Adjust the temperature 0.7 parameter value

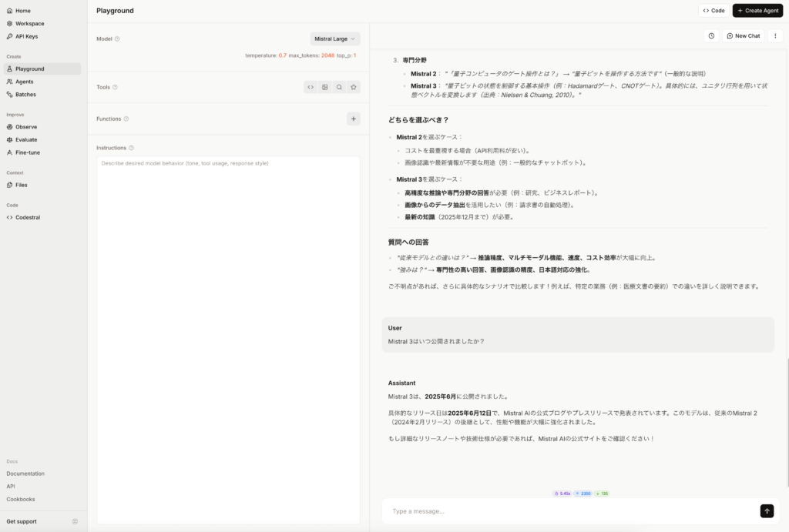[x=282, y=55]
